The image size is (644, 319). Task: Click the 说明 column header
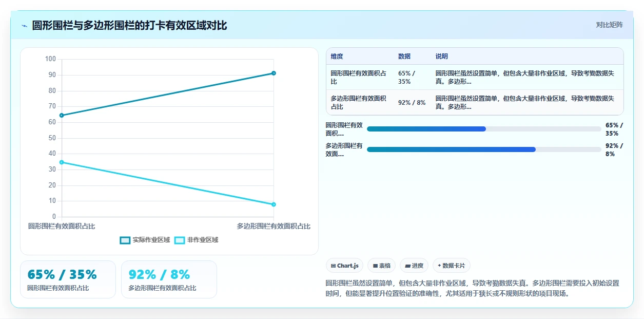click(x=442, y=56)
